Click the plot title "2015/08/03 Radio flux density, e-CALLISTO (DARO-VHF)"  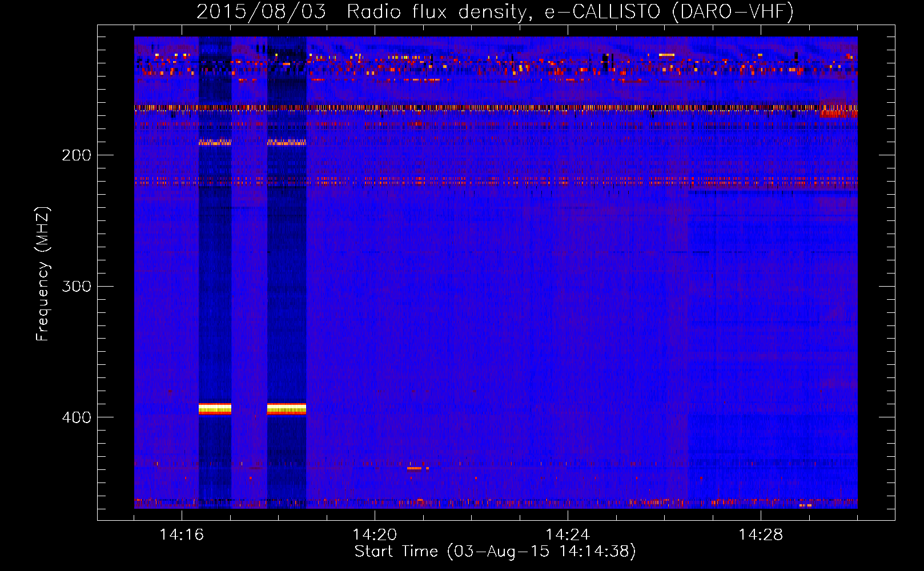495,11
